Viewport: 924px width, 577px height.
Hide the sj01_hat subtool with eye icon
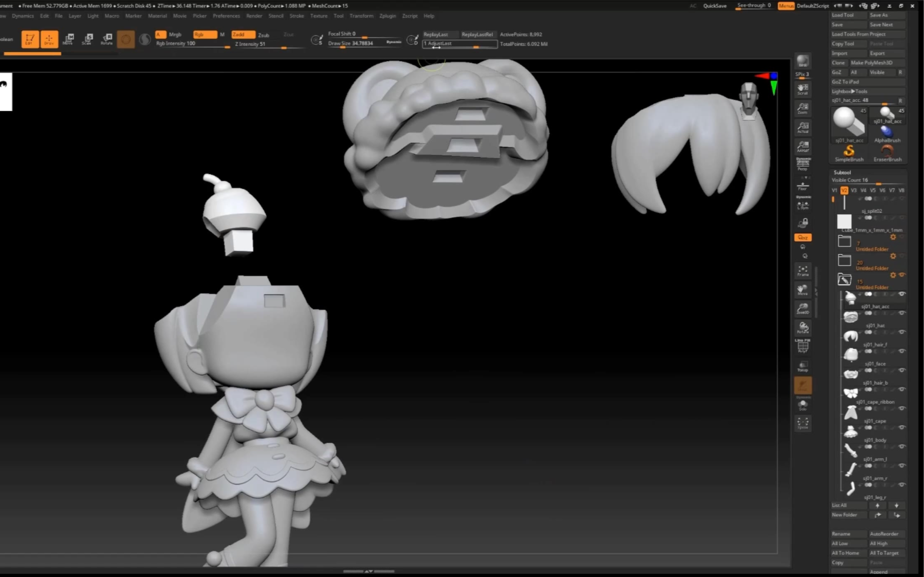[901, 313]
